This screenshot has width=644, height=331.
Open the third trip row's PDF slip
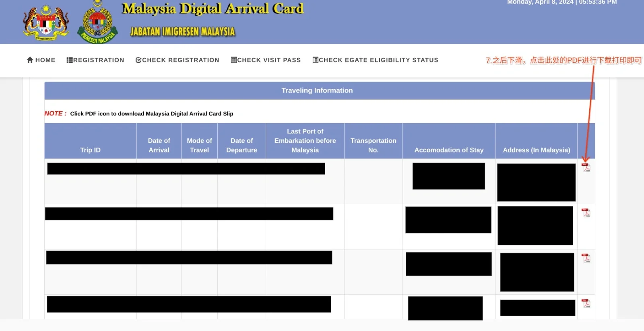[586, 258]
